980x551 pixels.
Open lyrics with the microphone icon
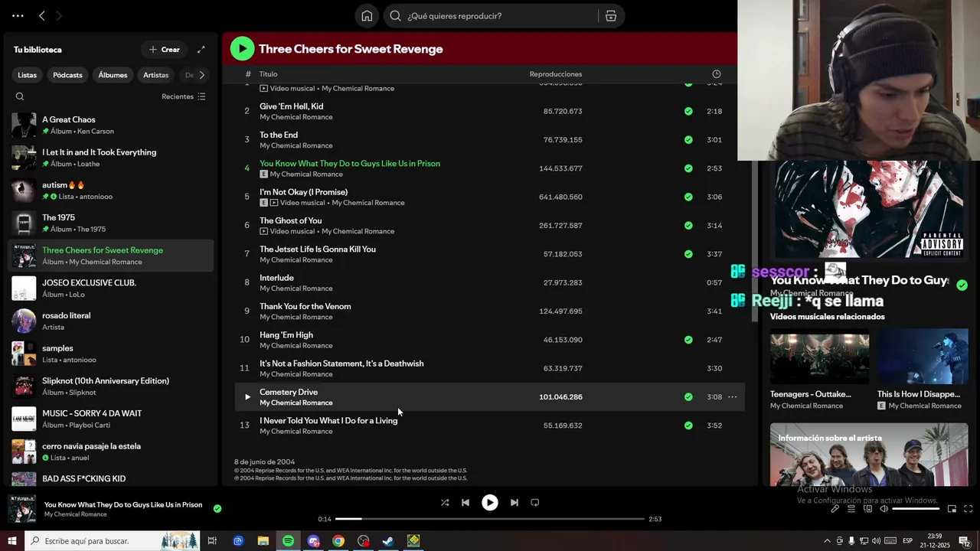coord(835,509)
